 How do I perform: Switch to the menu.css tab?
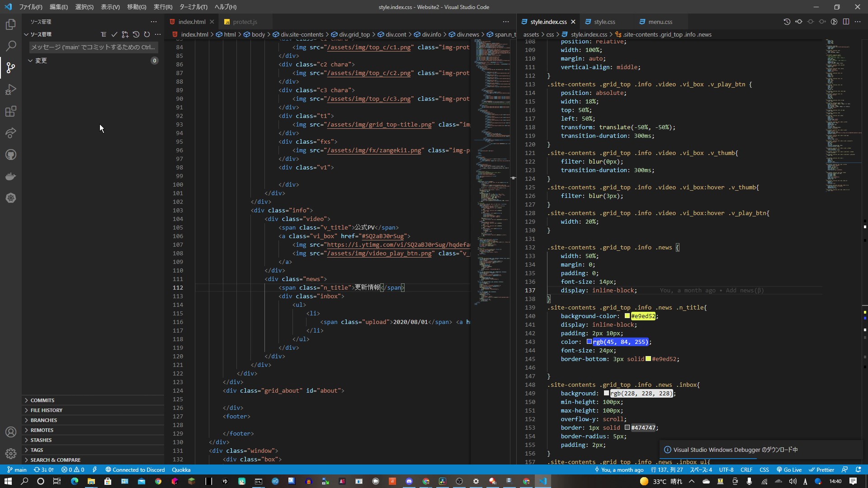[x=660, y=22]
